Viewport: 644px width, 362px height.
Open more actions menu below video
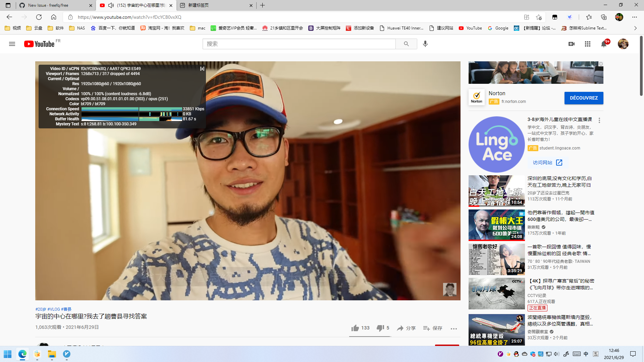click(x=454, y=329)
